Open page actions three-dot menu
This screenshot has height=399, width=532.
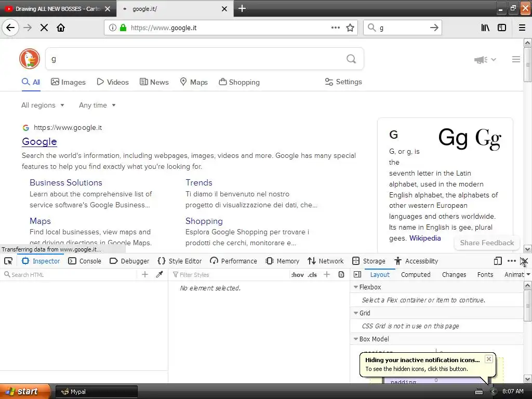coord(336,28)
